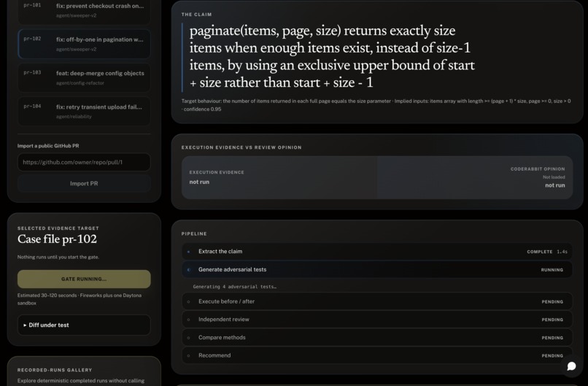
Task: Open the Execute before / after step
Action: pos(377,301)
